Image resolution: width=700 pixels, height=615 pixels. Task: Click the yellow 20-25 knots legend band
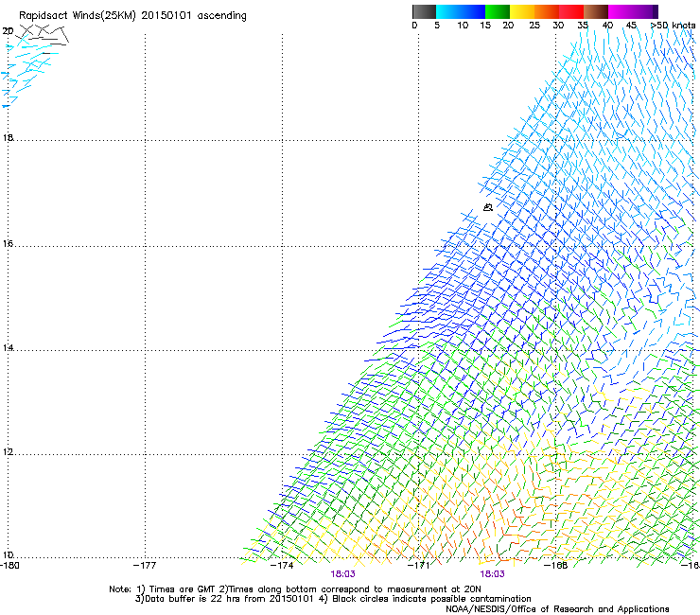pyautogui.click(x=522, y=11)
